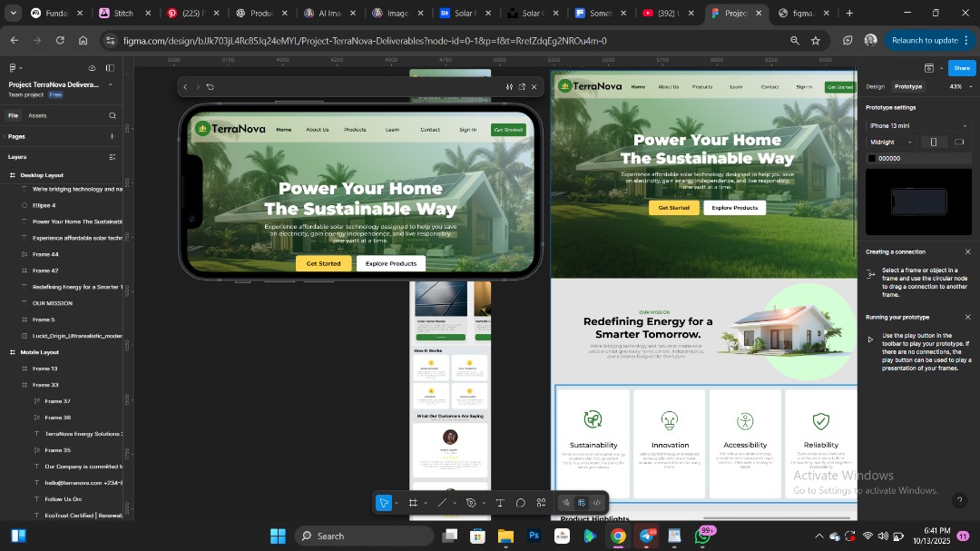Switch to the Assets tab
The width and height of the screenshot is (980, 551).
pyautogui.click(x=37, y=115)
